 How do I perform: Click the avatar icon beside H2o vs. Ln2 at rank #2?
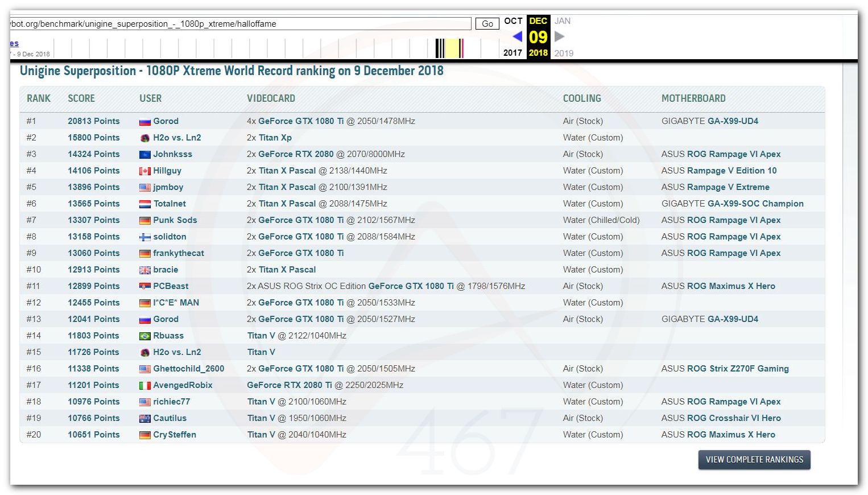tap(145, 138)
